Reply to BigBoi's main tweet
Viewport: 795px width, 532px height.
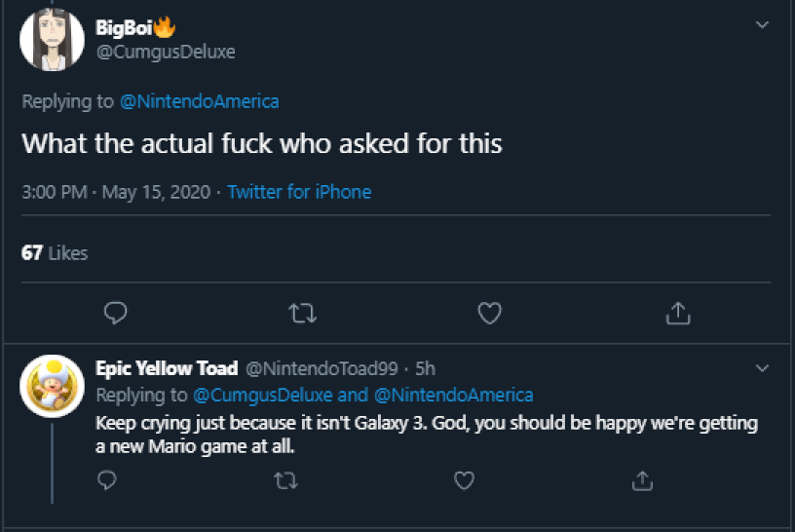pos(116,313)
